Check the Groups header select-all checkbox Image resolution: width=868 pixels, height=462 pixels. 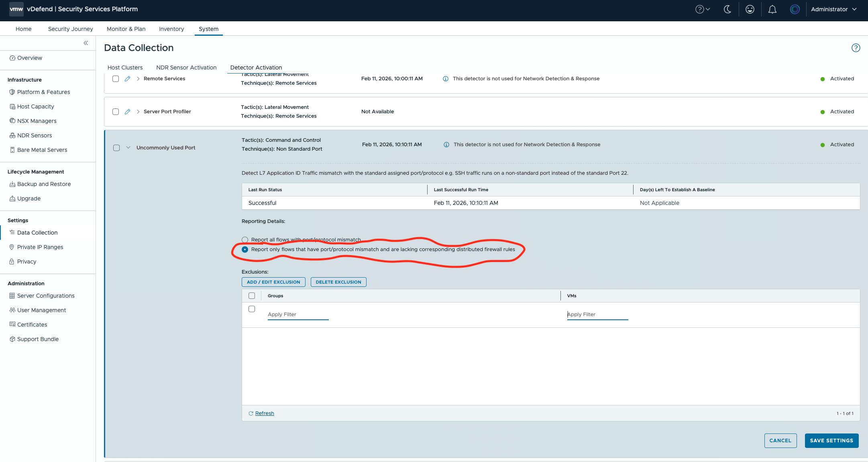252,296
